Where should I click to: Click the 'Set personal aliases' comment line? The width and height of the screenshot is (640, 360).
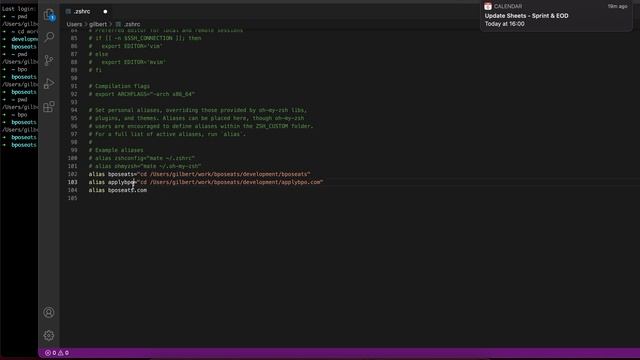click(198, 110)
